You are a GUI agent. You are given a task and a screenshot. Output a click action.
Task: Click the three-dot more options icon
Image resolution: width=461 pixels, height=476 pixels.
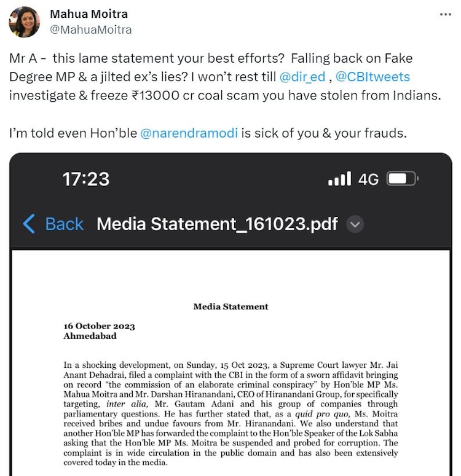click(446, 14)
